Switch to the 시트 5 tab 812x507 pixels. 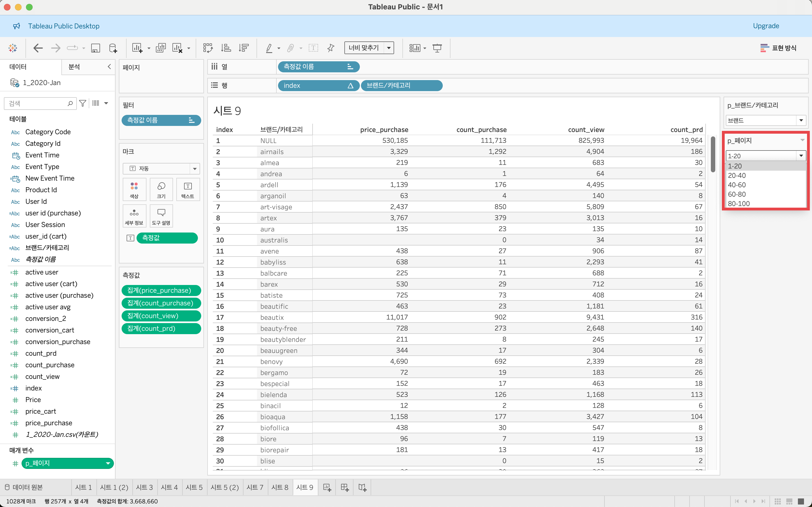[x=194, y=487]
